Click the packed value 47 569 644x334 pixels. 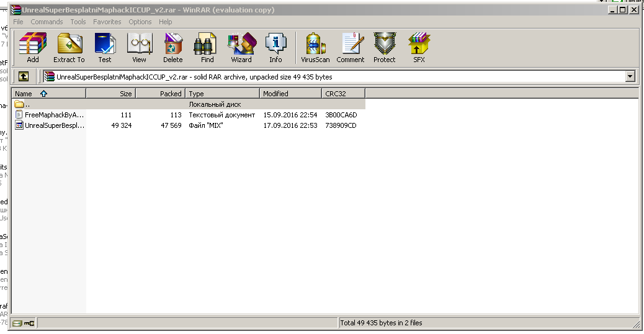point(171,125)
